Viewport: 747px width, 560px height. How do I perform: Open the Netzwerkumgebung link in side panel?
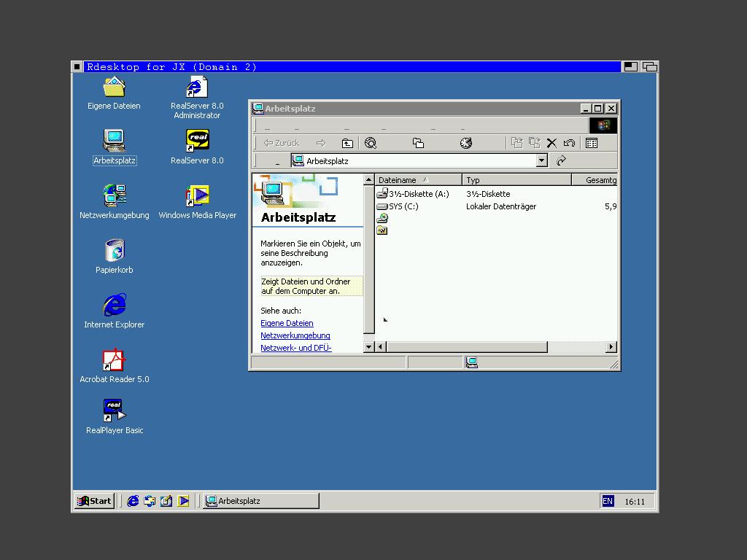(295, 335)
